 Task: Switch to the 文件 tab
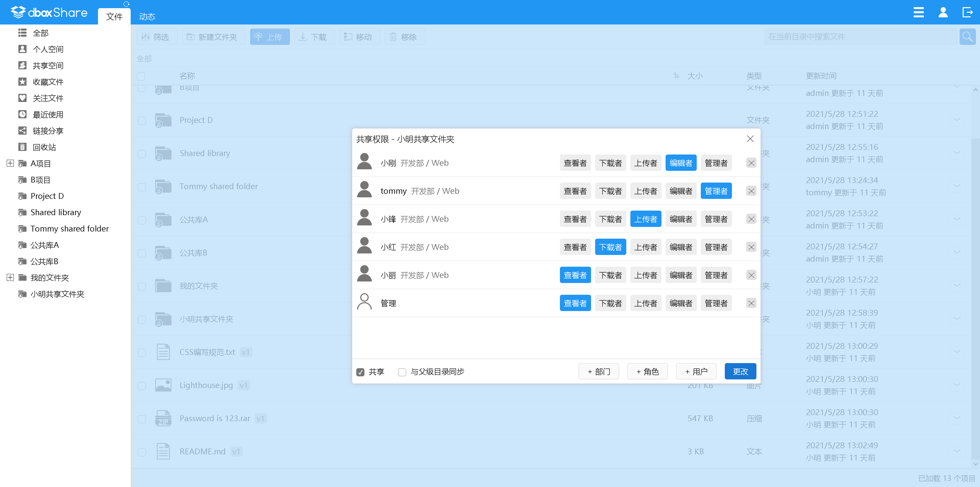point(114,16)
